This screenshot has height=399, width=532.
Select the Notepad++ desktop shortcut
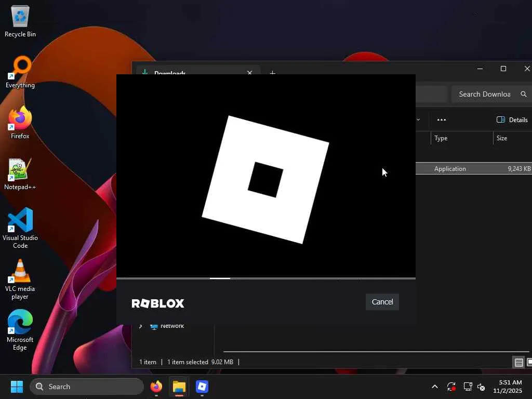20,174
